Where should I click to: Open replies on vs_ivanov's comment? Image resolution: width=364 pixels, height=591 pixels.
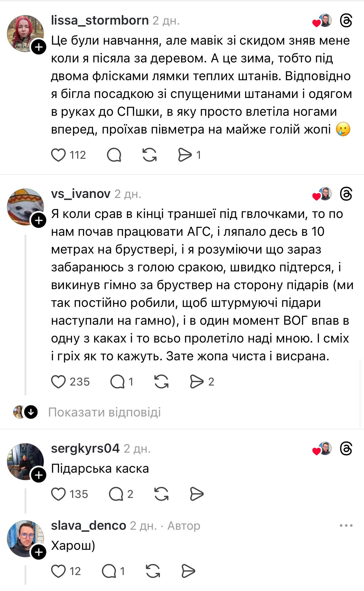(117, 382)
